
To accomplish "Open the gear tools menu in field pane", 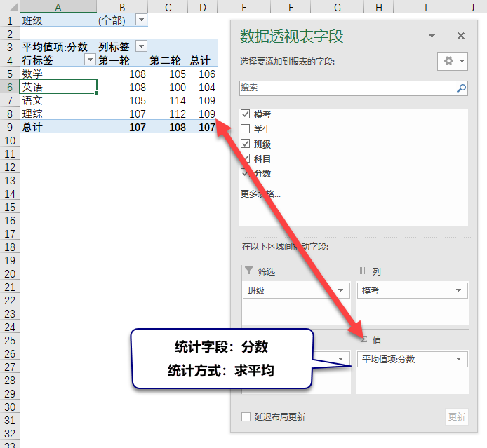I will (453, 61).
